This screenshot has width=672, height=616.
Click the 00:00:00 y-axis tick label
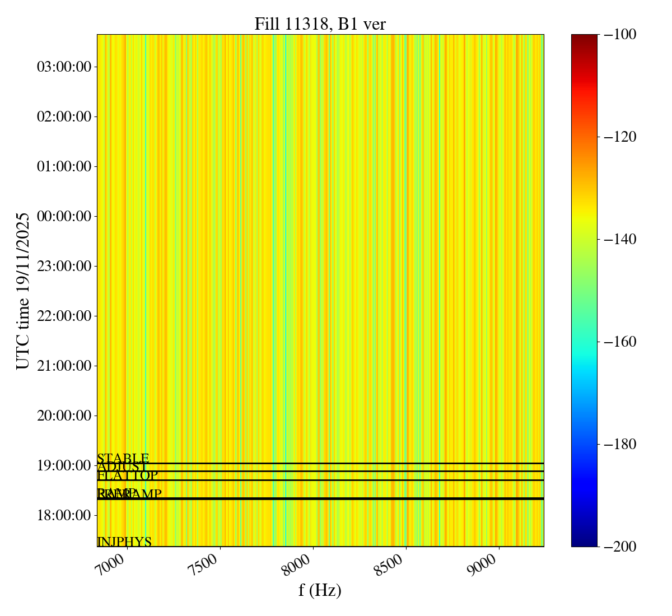point(64,216)
